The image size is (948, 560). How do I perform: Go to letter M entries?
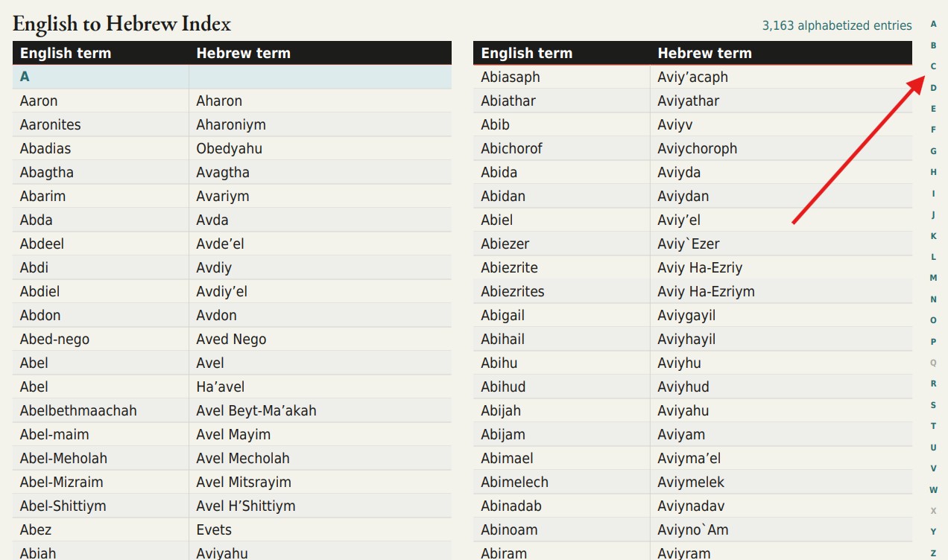[x=933, y=278]
